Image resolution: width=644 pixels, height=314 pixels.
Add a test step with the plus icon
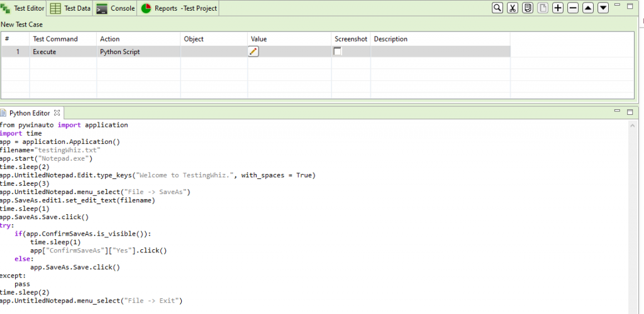coord(558,8)
